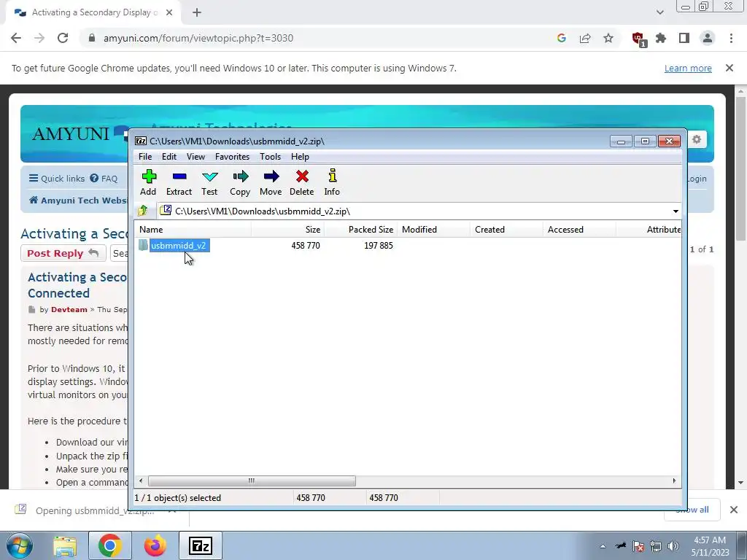Open the Chrome profile avatar
The image size is (747, 560).
click(x=708, y=38)
